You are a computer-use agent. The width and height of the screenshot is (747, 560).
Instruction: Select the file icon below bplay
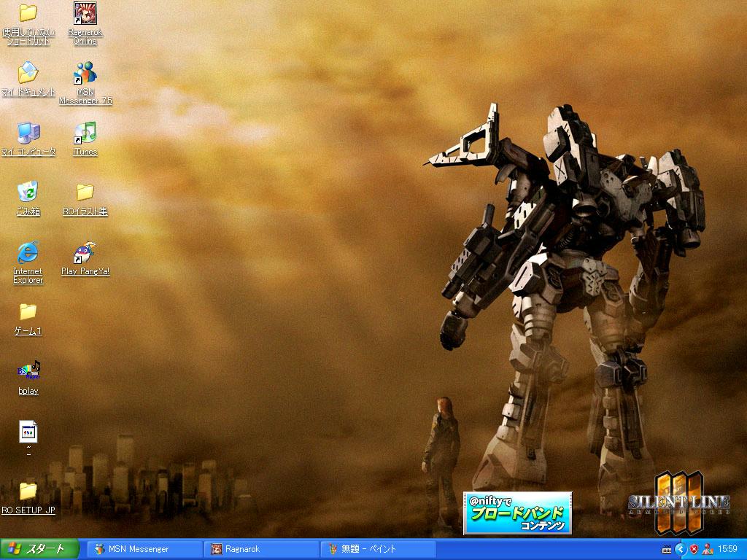pyautogui.click(x=28, y=432)
